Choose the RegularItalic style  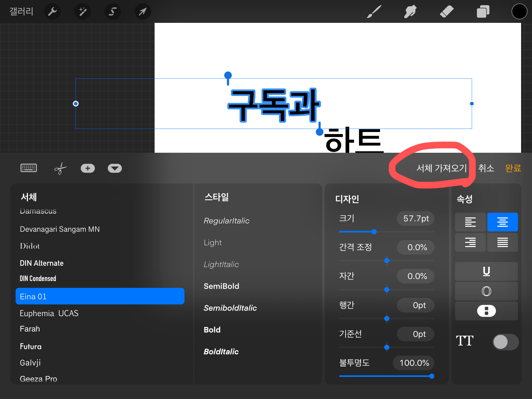227,221
